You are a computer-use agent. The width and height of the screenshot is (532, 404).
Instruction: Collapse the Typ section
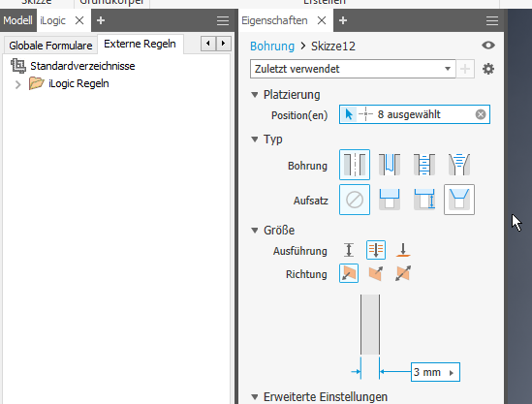[255, 140]
